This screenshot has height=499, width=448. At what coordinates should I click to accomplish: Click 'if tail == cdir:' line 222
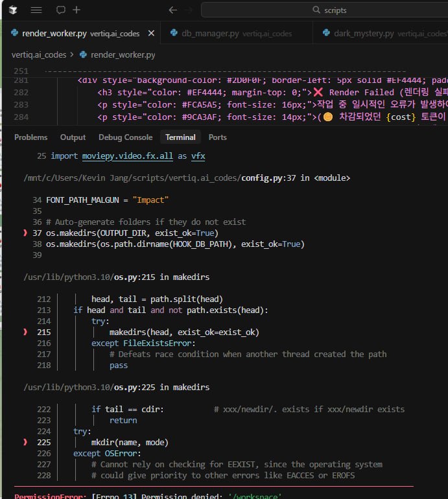pyautogui.click(x=127, y=410)
